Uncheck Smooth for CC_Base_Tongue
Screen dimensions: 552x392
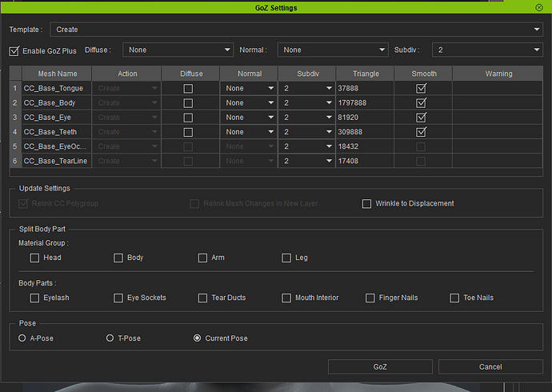[x=421, y=88]
